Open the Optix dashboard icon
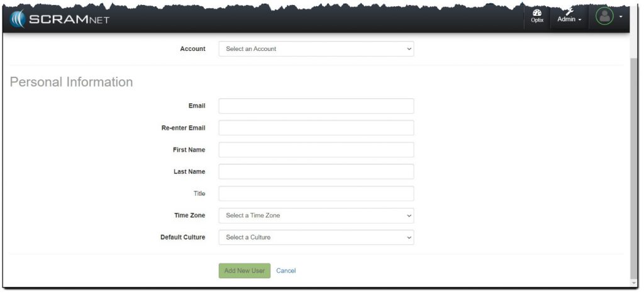Image resolution: width=644 pixels, height=296 pixels. pyautogui.click(x=536, y=15)
